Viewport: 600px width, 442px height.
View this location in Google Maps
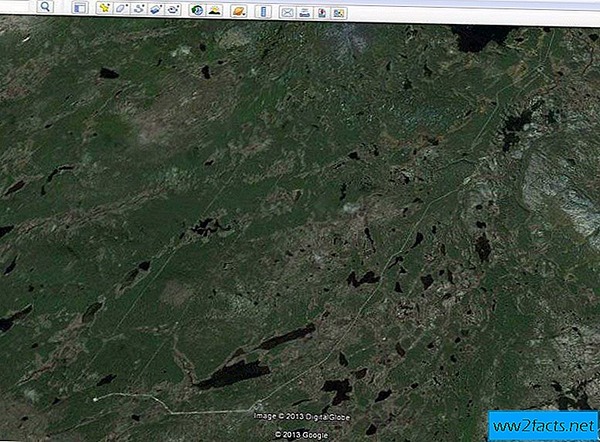click(x=339, y=14)
